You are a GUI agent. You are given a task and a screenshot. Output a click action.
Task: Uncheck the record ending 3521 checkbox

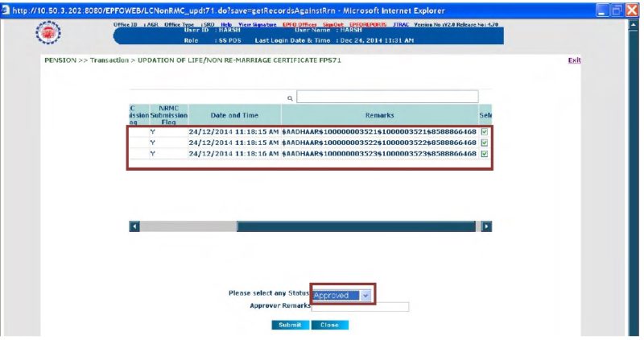(484, 131)
